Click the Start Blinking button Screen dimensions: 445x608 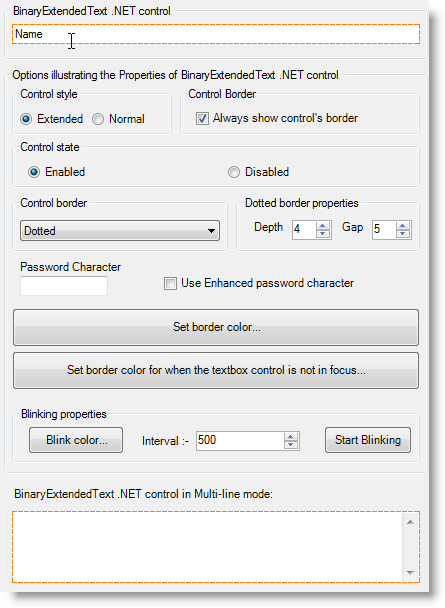click(x=368, y=440)
